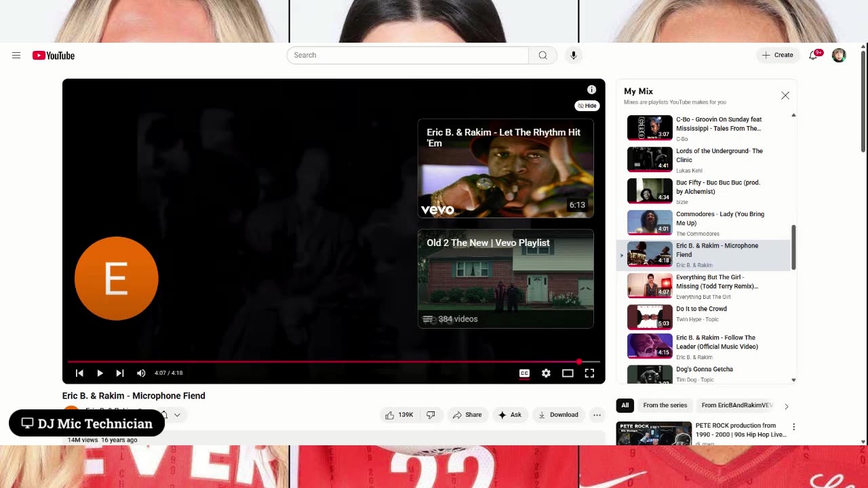Open more actions three-dot menu
This screenshot has width=868, height=488.
pyautogui.click(x=597, y=415)
